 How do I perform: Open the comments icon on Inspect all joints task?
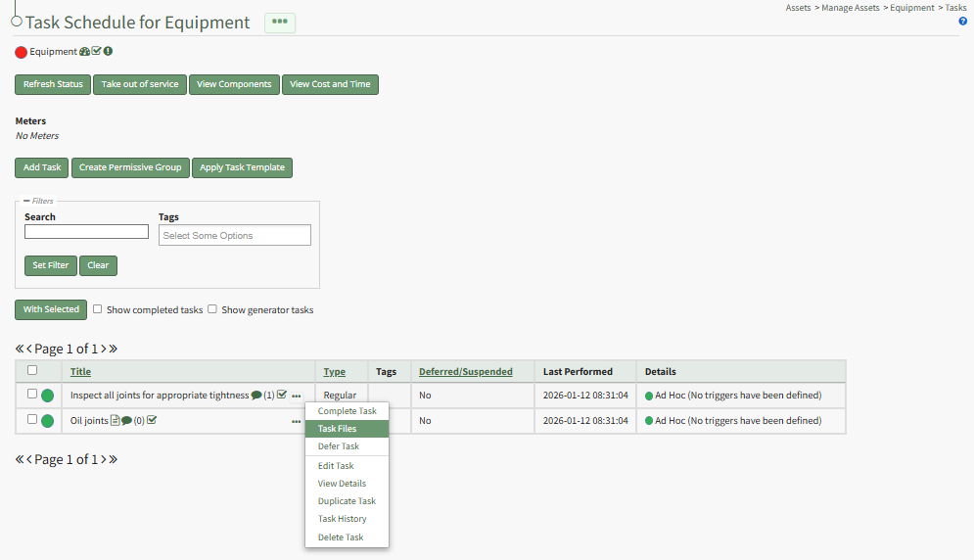click(256, 396)
